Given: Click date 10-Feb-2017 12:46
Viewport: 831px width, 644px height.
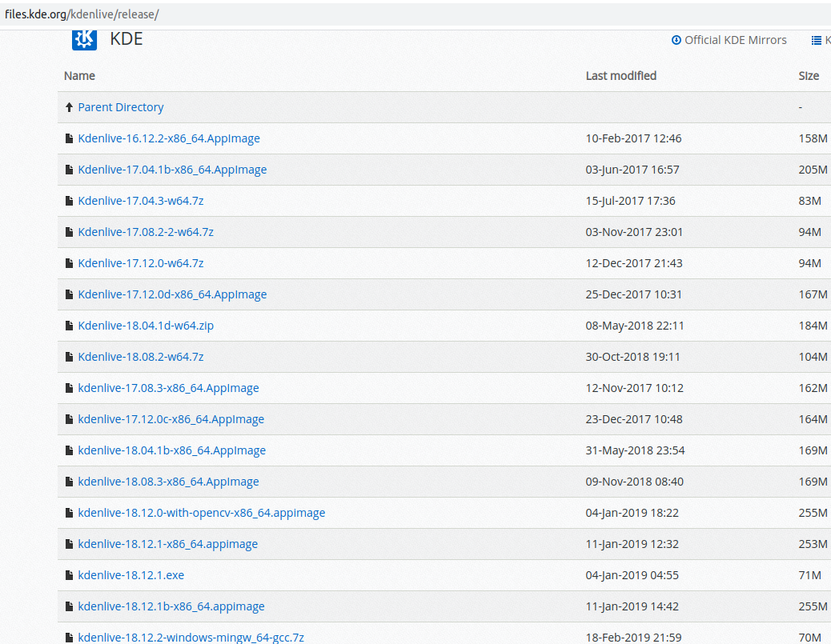Looking at the screenshot, I should [633, 138].
